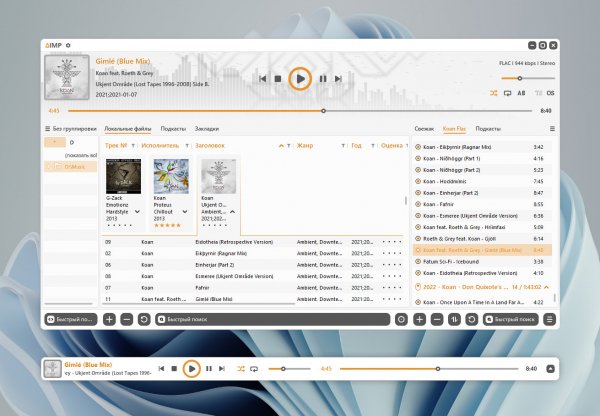
Task: Open the grouping menu 'Без группировки'
Action: click(x=71, y=129)
